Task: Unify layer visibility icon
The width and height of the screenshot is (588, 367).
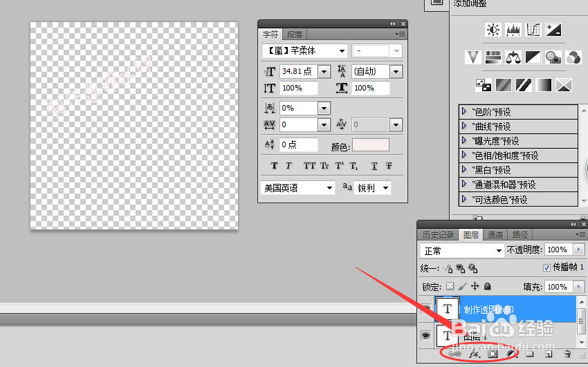Action: 460,268
